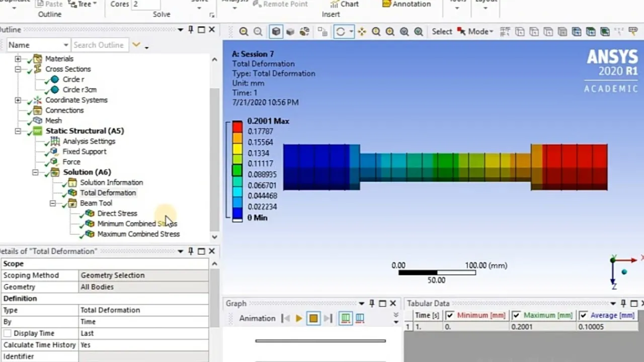
Task: Select the Pan tool arrows icon
Action: pyautogui.click(x=362, y=32)
